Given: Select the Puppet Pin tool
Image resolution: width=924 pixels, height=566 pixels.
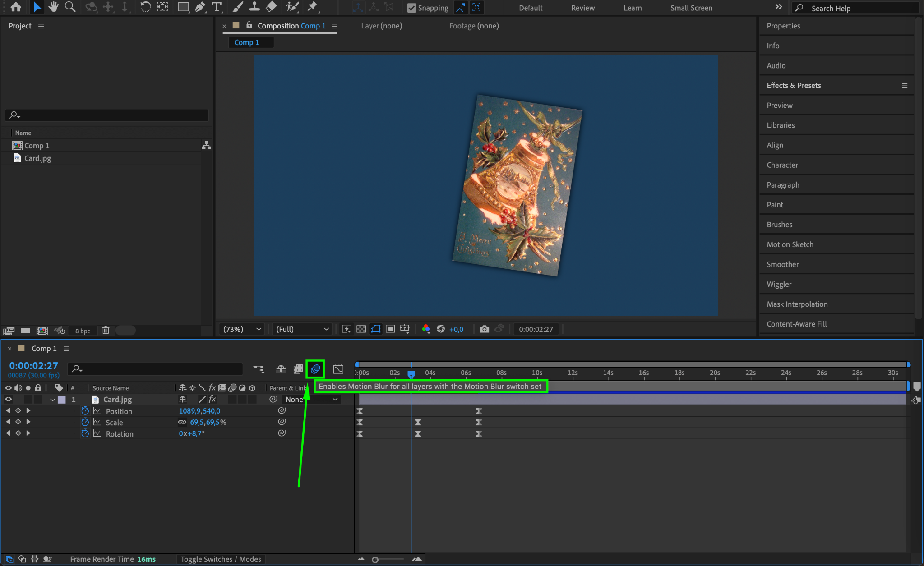Looking at the screenshot, I should coord(312,7).
